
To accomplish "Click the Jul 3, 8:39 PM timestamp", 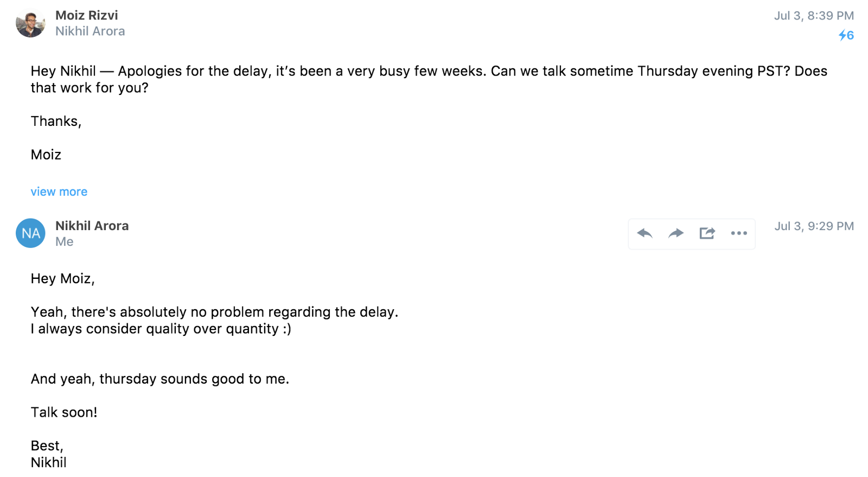I will 814,16.
